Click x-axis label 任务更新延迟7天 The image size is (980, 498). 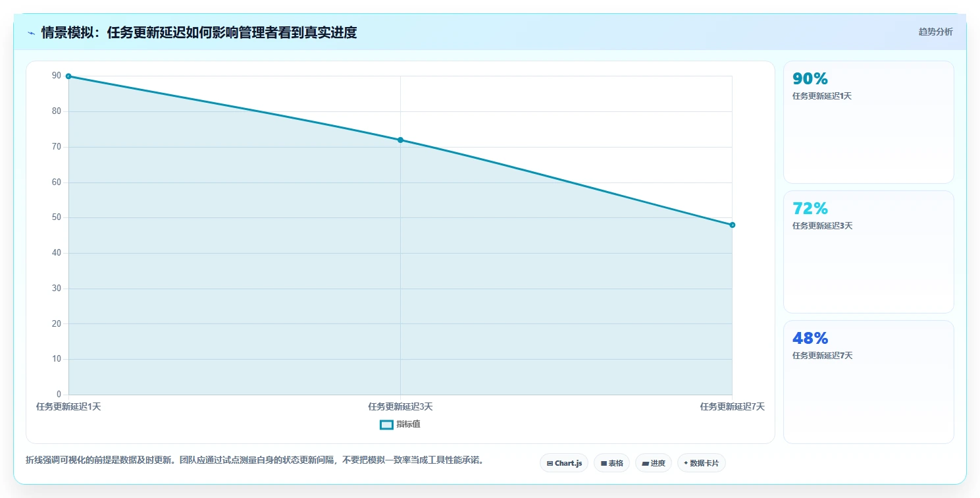[732, 407]
